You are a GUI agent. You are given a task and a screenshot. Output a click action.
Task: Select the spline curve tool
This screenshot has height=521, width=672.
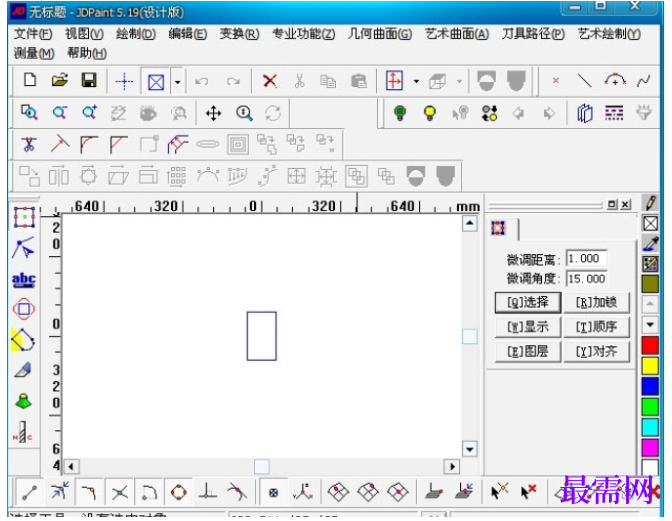[643, 81]
